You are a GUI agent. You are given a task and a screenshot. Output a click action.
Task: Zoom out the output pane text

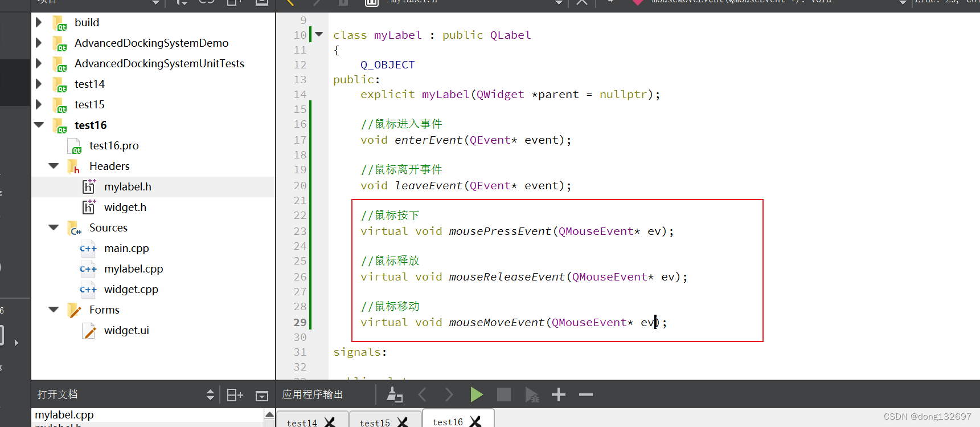[586, 395]
